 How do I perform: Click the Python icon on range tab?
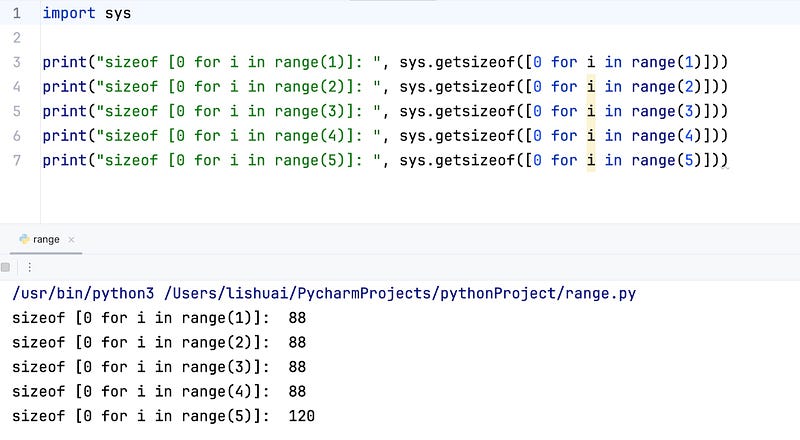(21, 240)
